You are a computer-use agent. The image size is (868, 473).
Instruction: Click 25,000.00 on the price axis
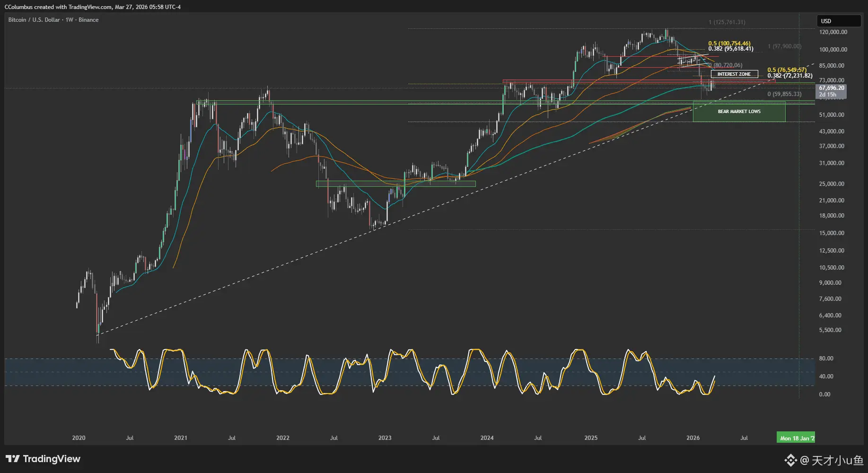(832, 184)
